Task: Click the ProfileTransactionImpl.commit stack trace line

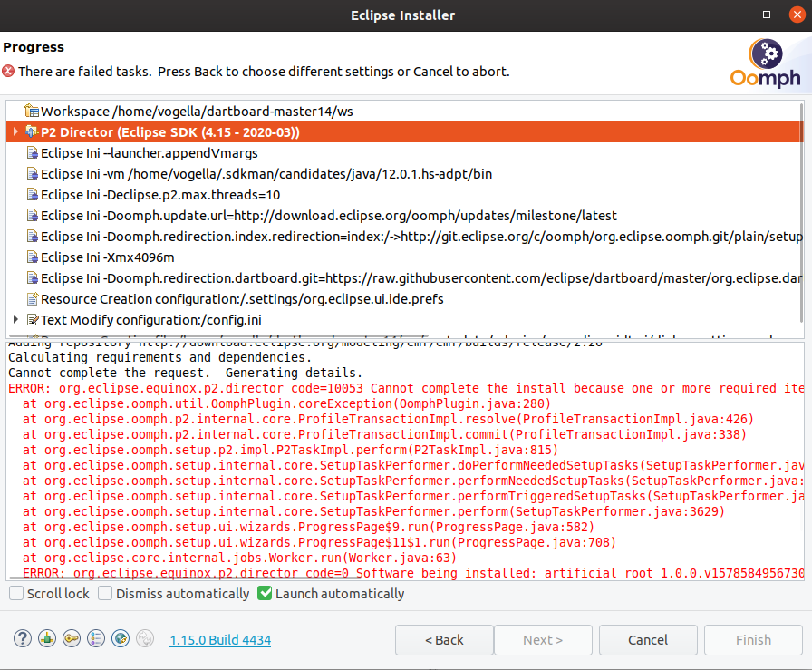Action: click(x=385, y=434)
